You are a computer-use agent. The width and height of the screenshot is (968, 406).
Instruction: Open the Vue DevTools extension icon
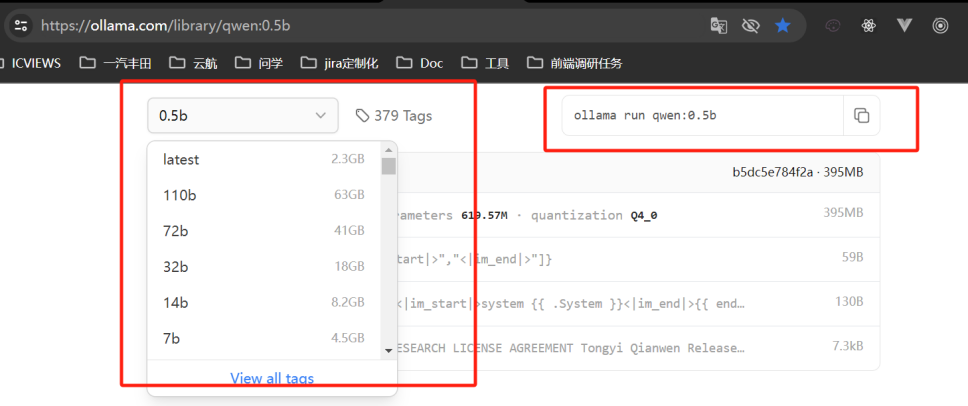click(904, 25)
